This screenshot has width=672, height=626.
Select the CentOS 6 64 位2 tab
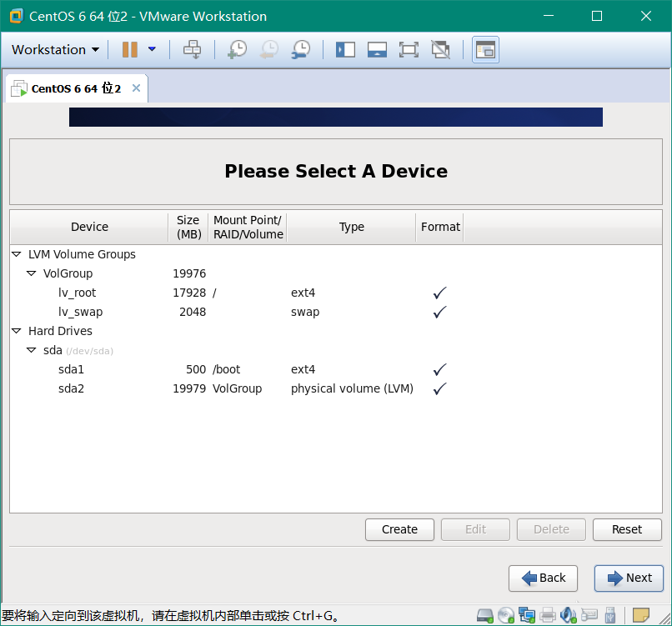click(76, 88)
